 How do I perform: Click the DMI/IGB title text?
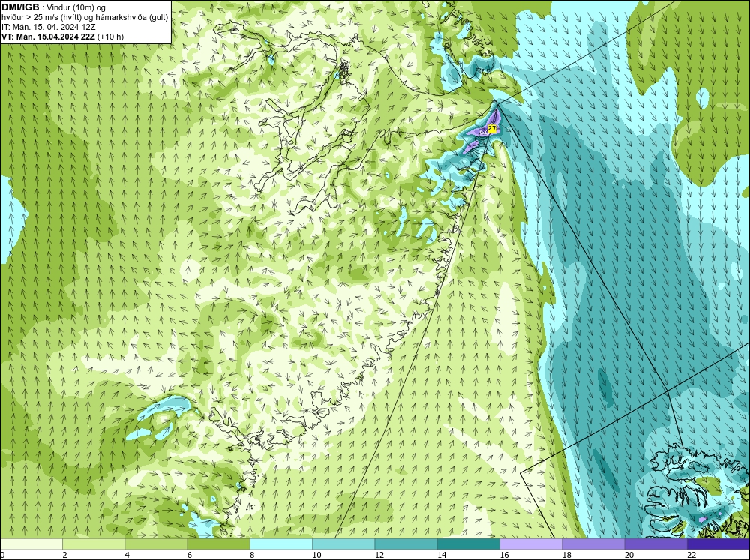coord(20,7)
